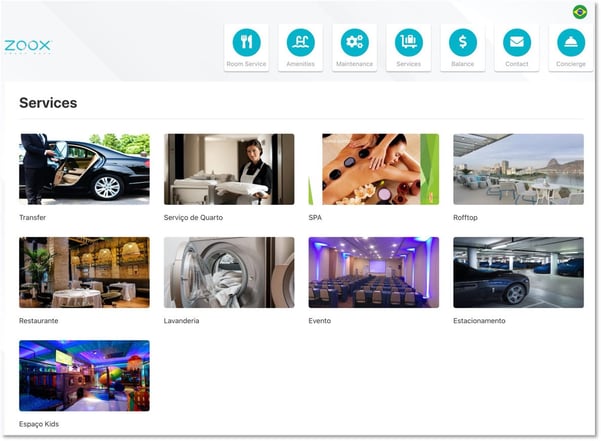Click the Room Service menu label
This screenshot has width=601, height=441.
(x=246, y=64)
